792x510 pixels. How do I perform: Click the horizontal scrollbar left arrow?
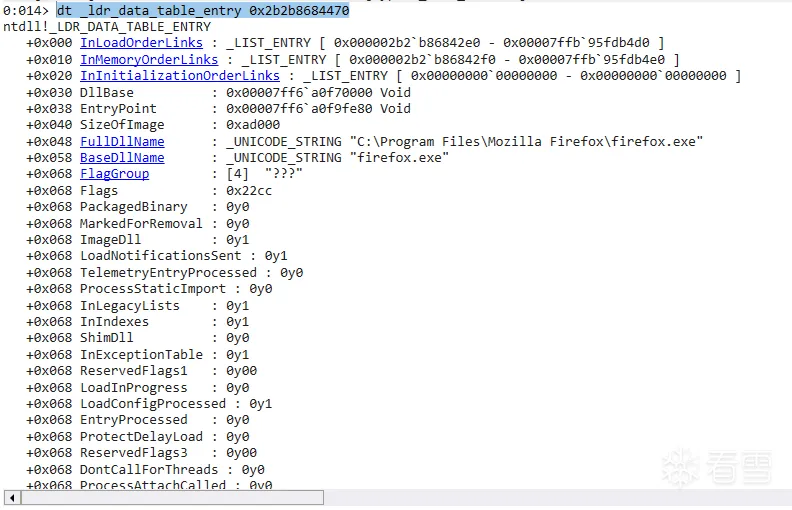(x=11, y=497)
